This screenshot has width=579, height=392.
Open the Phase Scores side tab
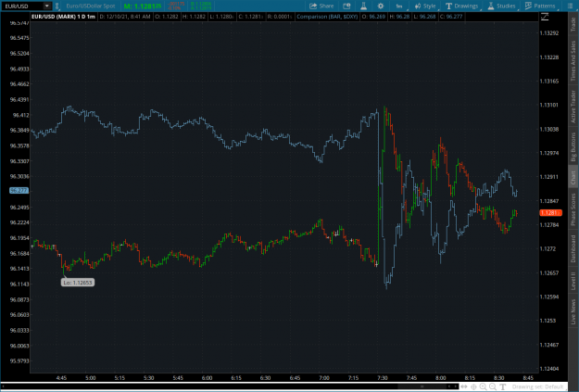(573, 209)
